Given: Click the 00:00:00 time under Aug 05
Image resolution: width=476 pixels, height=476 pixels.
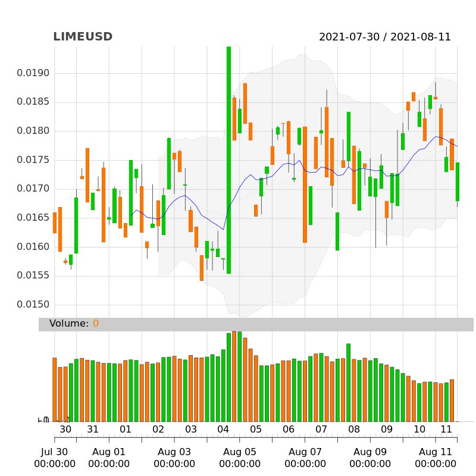Looking at the screenshot, I should pos(240,464).
